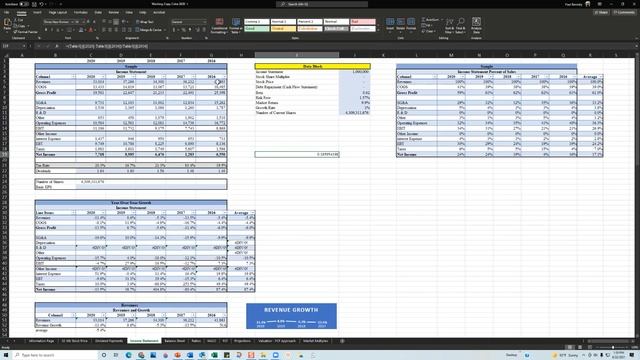
Task: Toggle Italic formatting in Font group
Action: pyautogui.click(x=52, y=30)
